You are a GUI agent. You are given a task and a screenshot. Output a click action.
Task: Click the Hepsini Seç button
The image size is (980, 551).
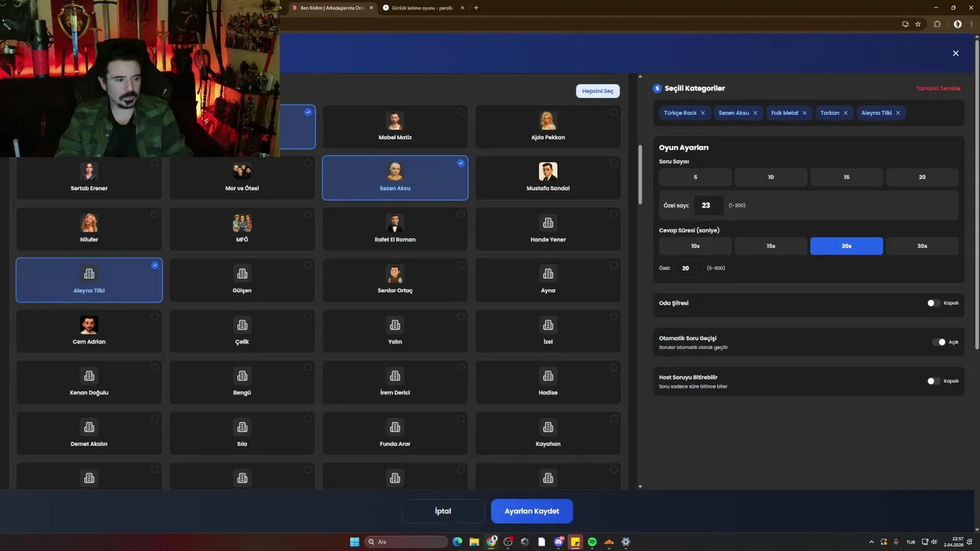tap(597, 91)
